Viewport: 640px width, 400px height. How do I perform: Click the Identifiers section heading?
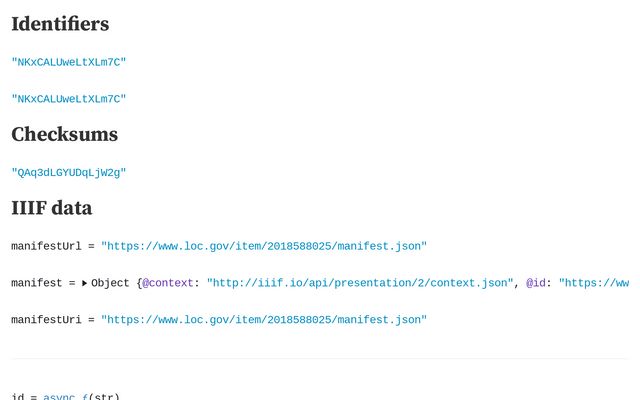[60, 24]
